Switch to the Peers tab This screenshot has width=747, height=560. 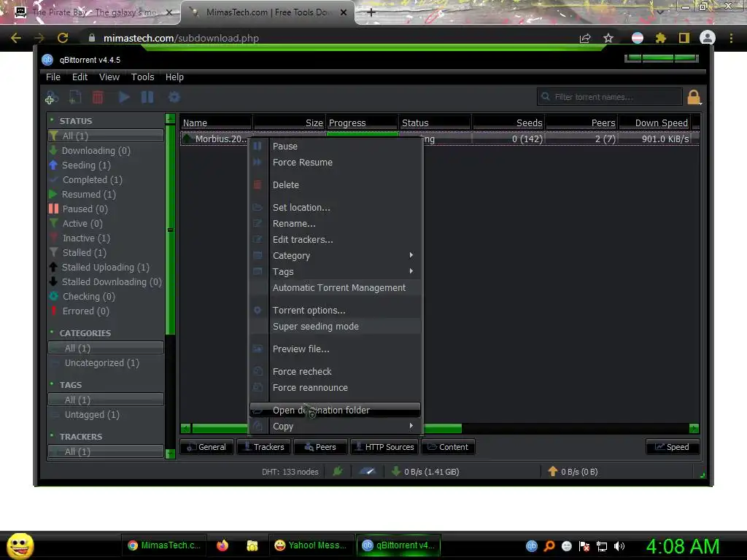click(x=320, y=447)
